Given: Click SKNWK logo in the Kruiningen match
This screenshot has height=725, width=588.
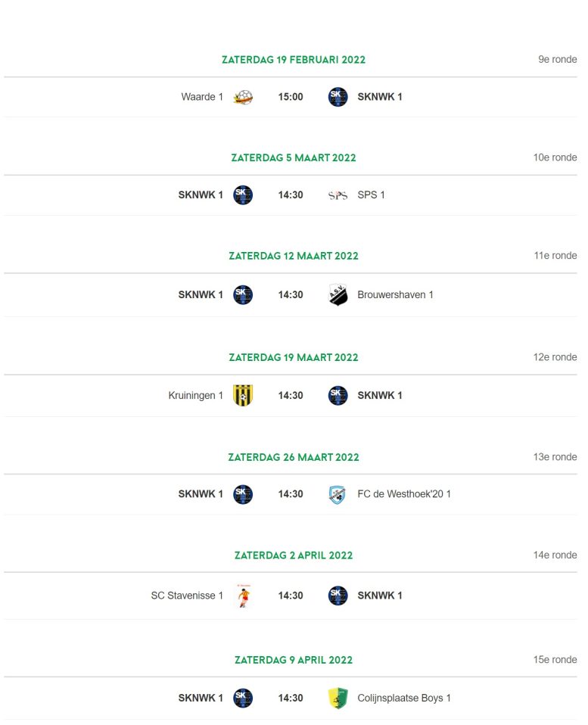Looking at the screenshot, I should click(338, 395).
